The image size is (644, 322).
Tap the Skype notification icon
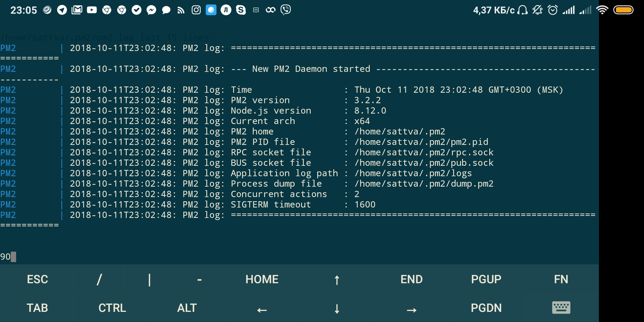[241, 10]
